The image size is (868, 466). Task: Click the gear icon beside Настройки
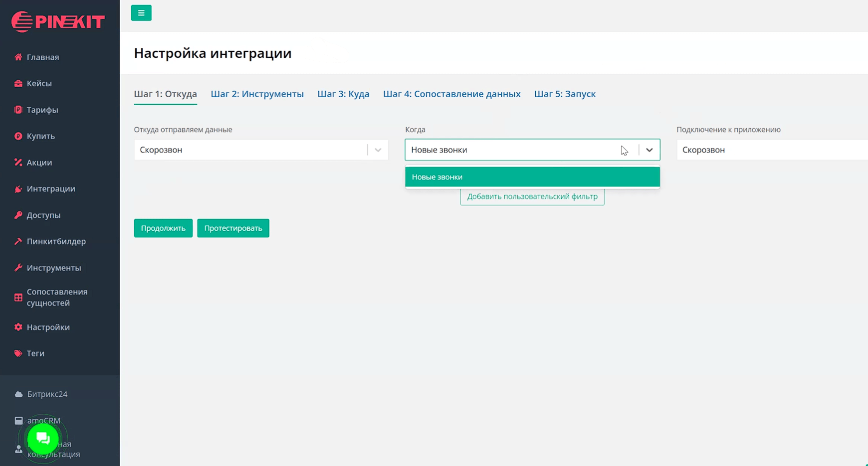click(x=18, y=327)
